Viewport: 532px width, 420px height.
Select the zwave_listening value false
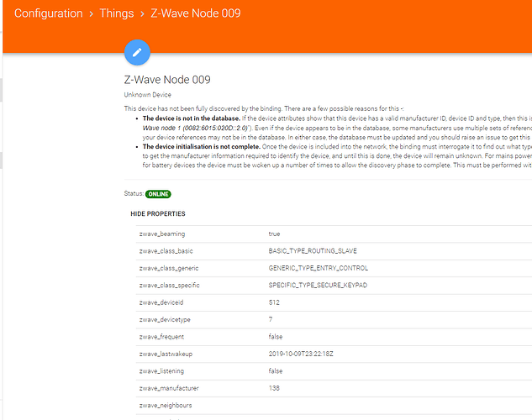[x=276, y=371]
